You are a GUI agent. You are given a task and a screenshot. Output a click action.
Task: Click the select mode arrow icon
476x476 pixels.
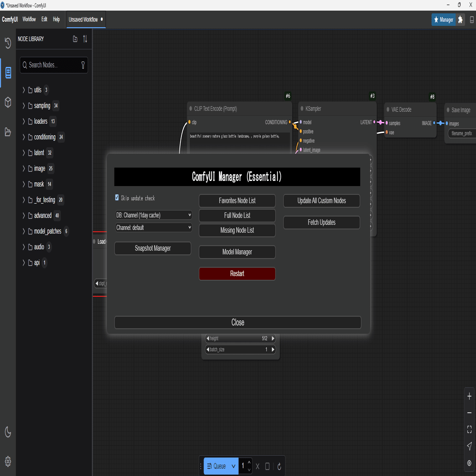coord(470,446)
